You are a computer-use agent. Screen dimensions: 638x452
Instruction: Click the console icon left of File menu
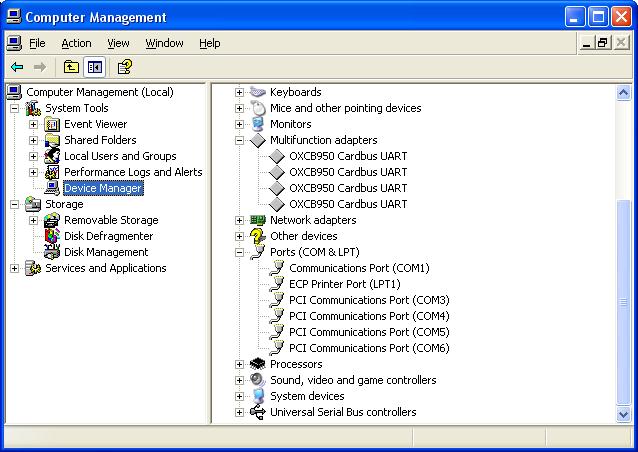coord(14,43)
